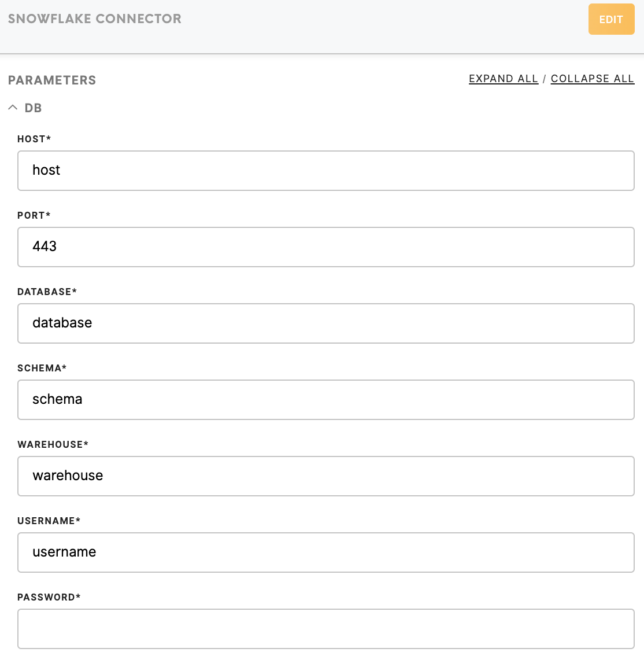Click the SCHEMA* field label
644x663 pixels.
click(x=42, y=368)
